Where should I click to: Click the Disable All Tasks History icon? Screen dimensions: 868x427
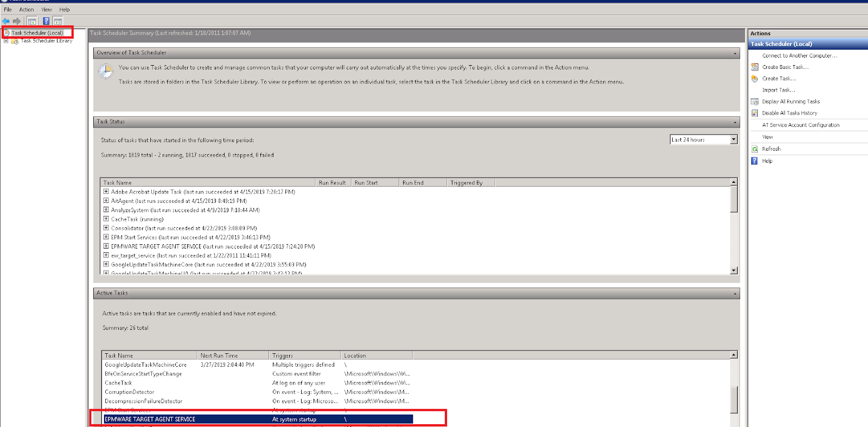tap(755, 113)
